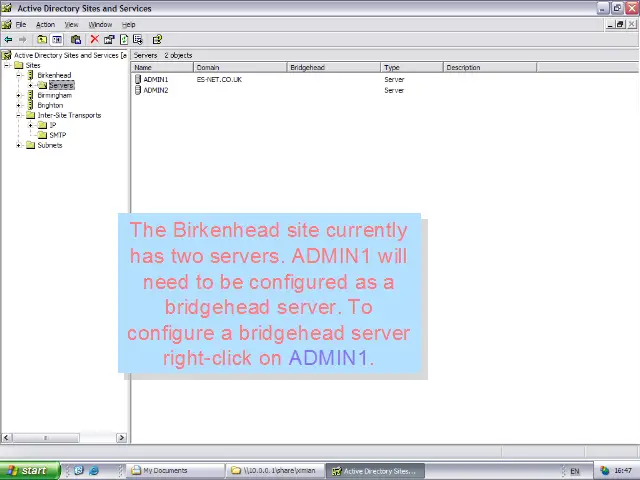Click the ES-NET.CO.UK domain cell

coord(219,79)
